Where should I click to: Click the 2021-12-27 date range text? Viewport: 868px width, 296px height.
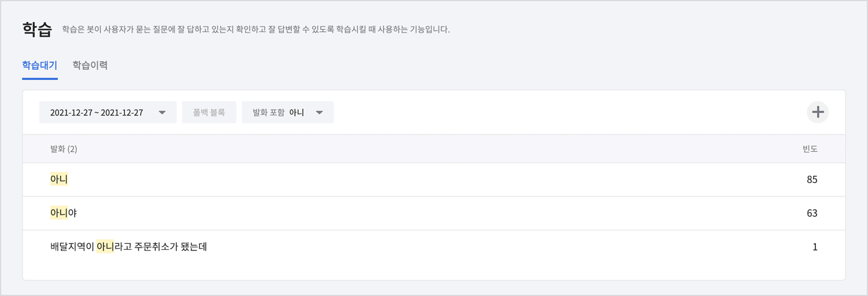click(96, 112)
